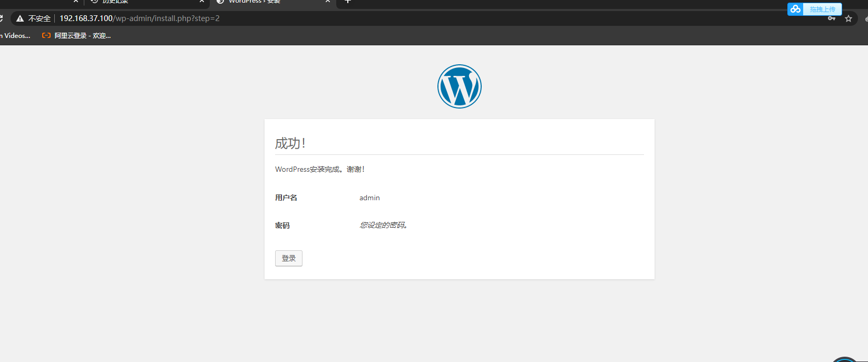Click the 拖拽上传 upload label
Viewport: 868px width, 362px height.
click(822, 9)
